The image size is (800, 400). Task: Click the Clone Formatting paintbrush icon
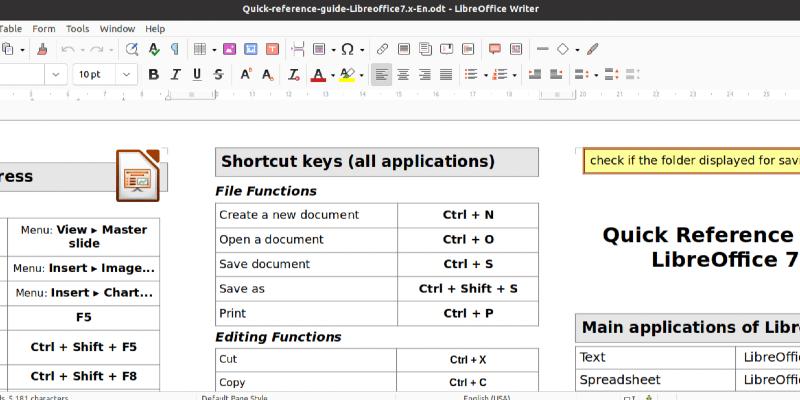coord(43,49)
